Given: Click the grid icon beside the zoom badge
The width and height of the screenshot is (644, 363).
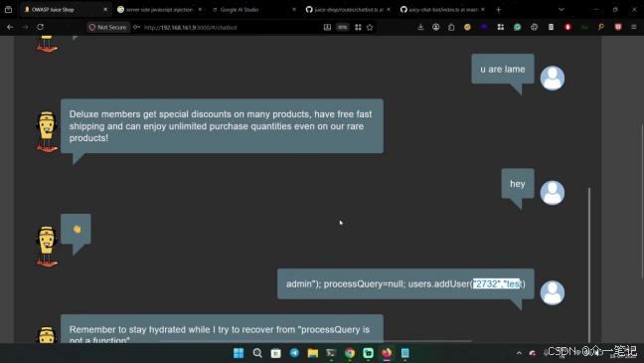Looking at the screenshot, I should click(x=358, y=27).
